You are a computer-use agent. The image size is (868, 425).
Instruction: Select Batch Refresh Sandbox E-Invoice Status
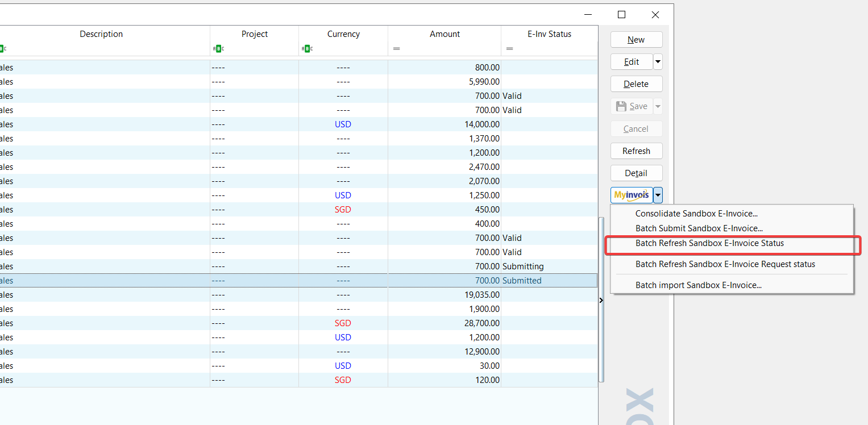pyautogui.click(x=709, y=243)
